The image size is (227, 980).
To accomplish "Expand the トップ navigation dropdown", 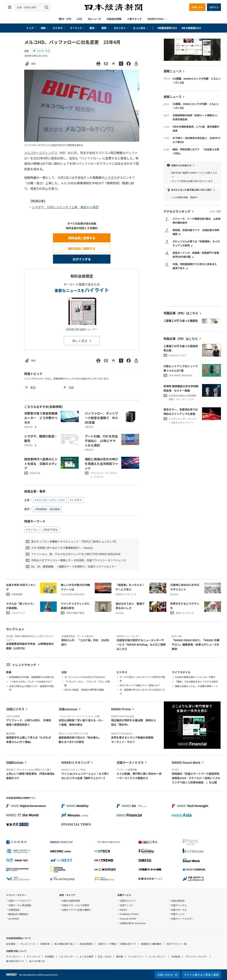I will pos(31,28).
